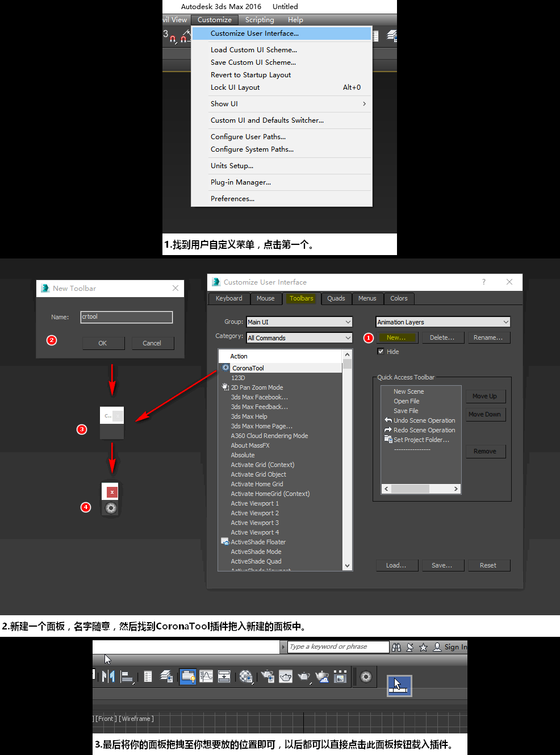This screenshot has height=755, width=560.
Task: Expand the arrow left of the search box
Action: tap(283, 647)
